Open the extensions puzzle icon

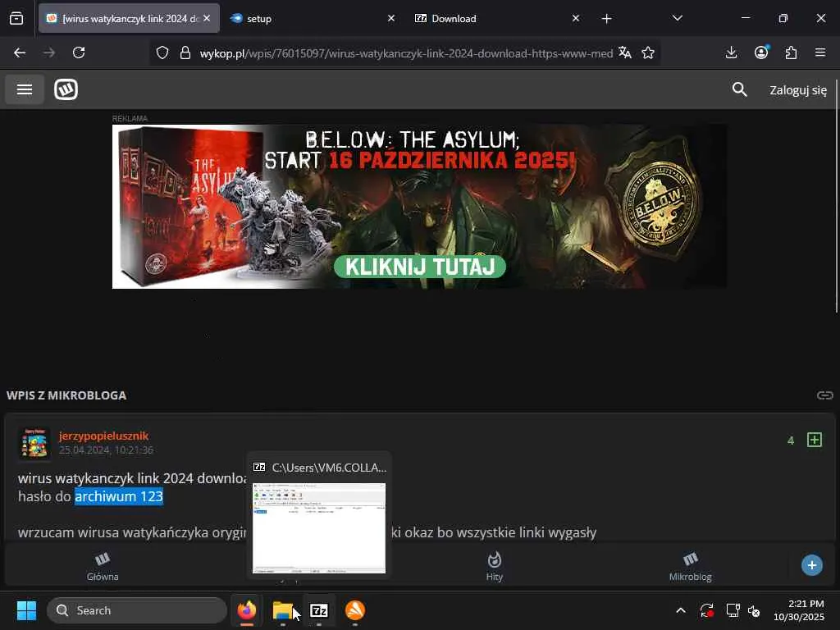click(x=791, y=52)
